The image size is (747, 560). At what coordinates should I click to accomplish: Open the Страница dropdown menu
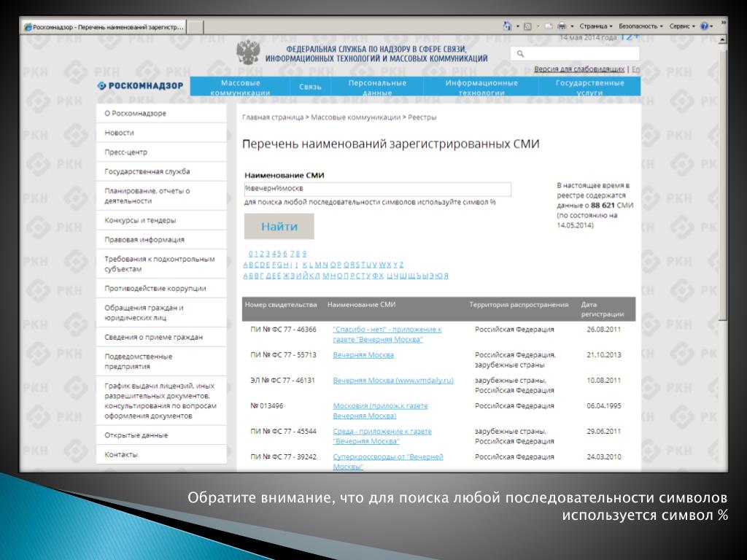[x=596, y=26]
